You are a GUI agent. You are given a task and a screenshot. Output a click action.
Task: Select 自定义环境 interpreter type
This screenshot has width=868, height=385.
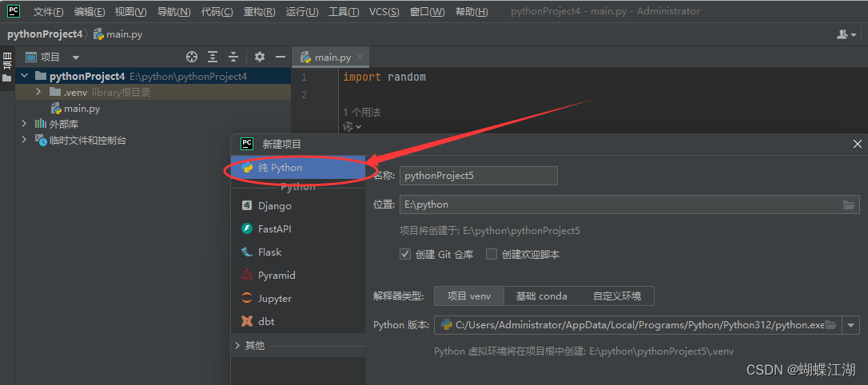617,296
